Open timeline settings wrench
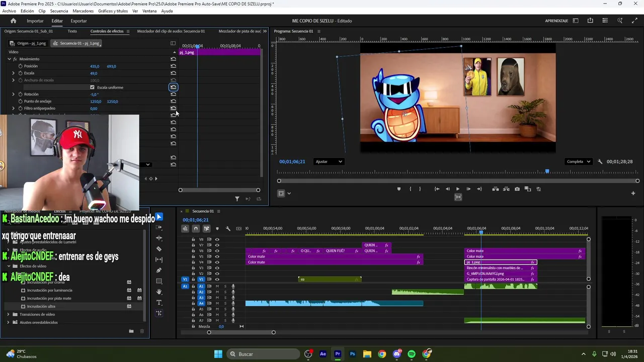644x362 pixels. 228,229
